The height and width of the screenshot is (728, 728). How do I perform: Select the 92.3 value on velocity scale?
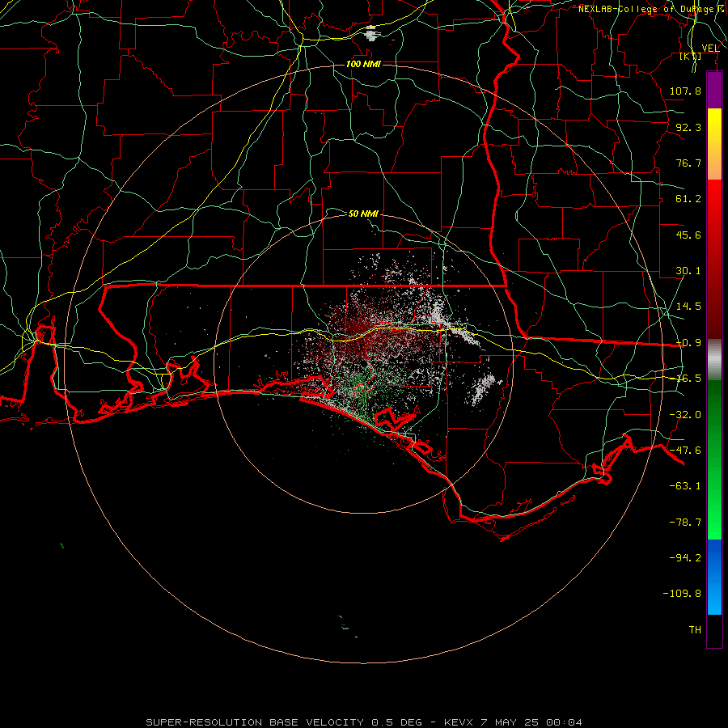point(688,127)
